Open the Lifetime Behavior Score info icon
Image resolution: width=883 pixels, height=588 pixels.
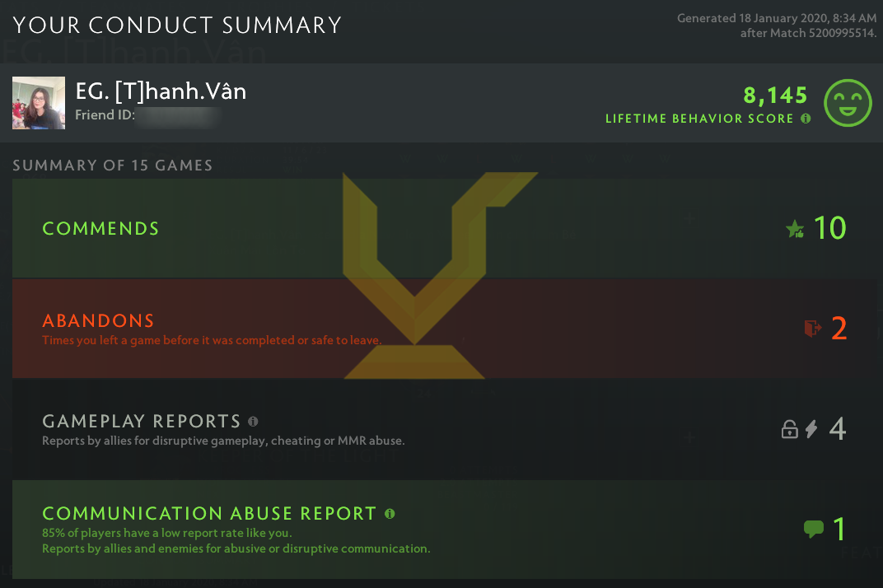806,119
